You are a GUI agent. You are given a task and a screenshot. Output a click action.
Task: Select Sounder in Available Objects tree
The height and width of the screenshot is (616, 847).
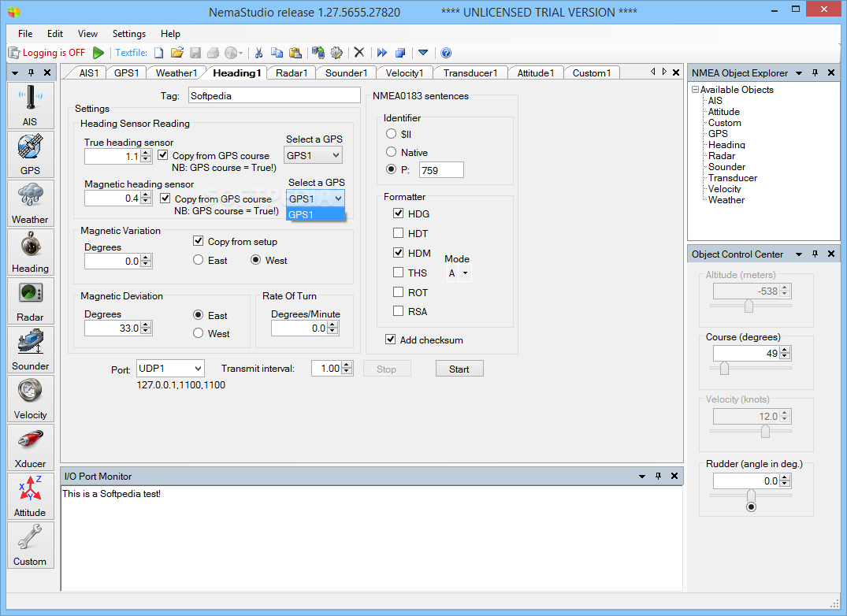tap(726, 167)
